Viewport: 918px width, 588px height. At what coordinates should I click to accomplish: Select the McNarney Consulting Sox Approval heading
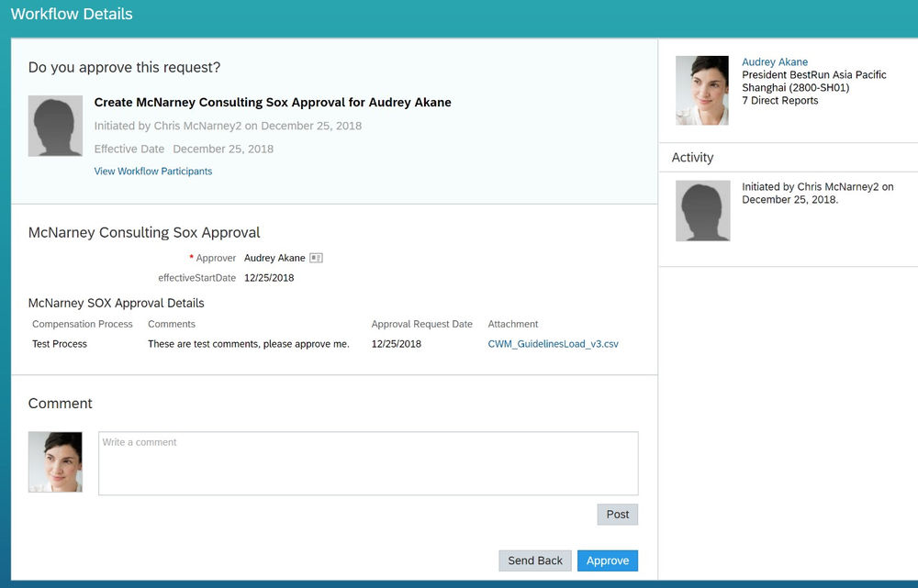click(143, 232)
